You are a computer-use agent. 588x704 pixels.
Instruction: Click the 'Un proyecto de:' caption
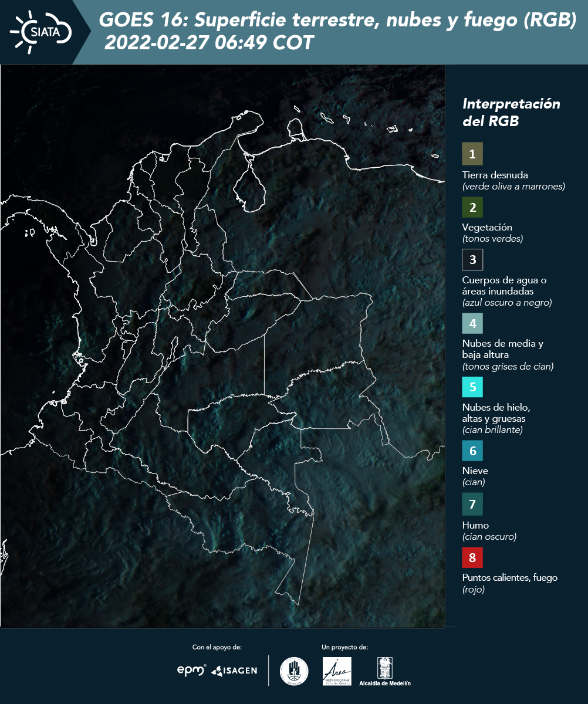tap(345, 647)
